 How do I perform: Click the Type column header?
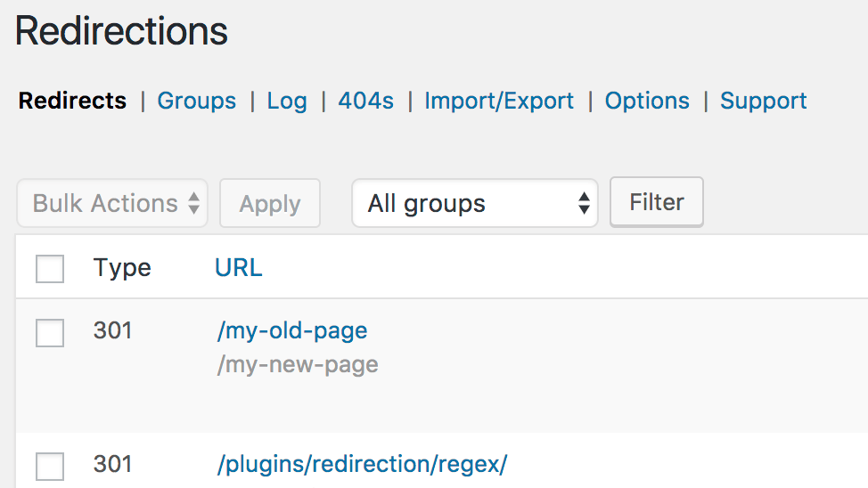(122, 268)
